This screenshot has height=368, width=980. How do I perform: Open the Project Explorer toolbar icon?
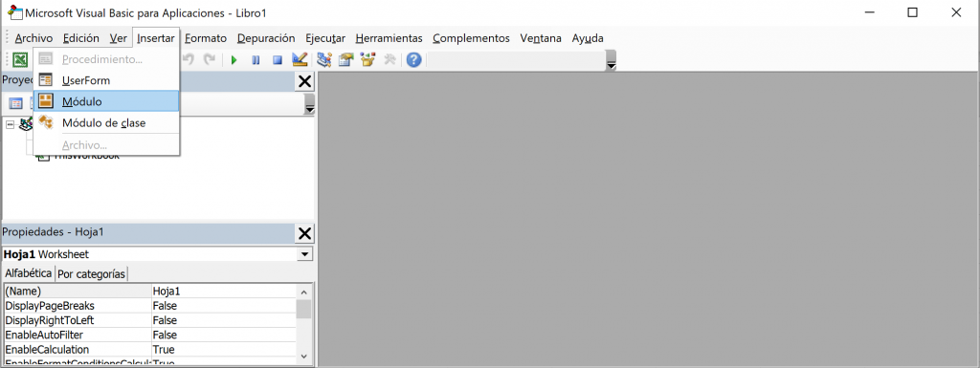tap(323, 60)
